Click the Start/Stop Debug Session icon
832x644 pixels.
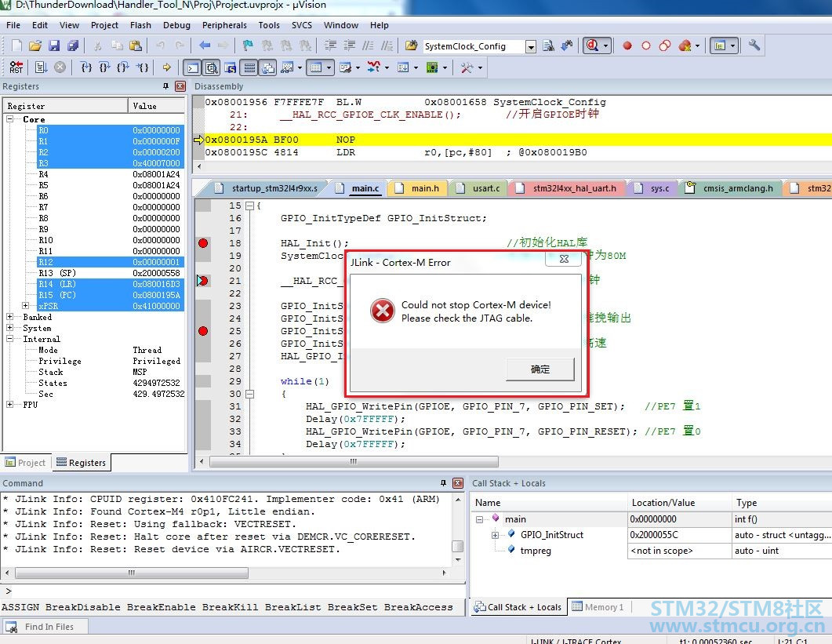591,46
